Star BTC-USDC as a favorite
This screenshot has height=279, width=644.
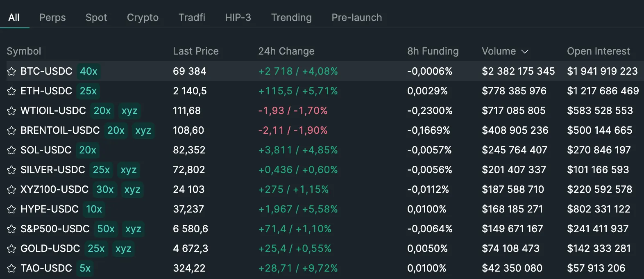point(11,71)
